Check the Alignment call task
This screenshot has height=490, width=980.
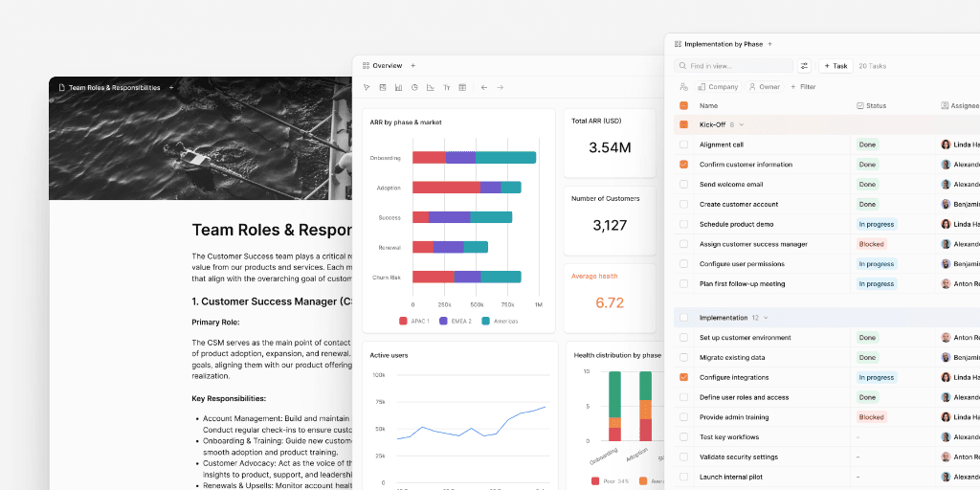[x=683, y=145]
